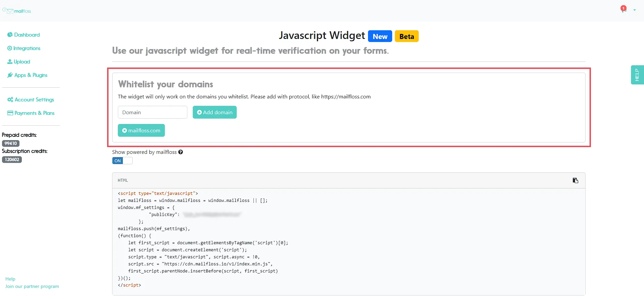This screenshot has width=644, height=299.
Task: Click the Subscription credits label
Action: coord(25,151)
